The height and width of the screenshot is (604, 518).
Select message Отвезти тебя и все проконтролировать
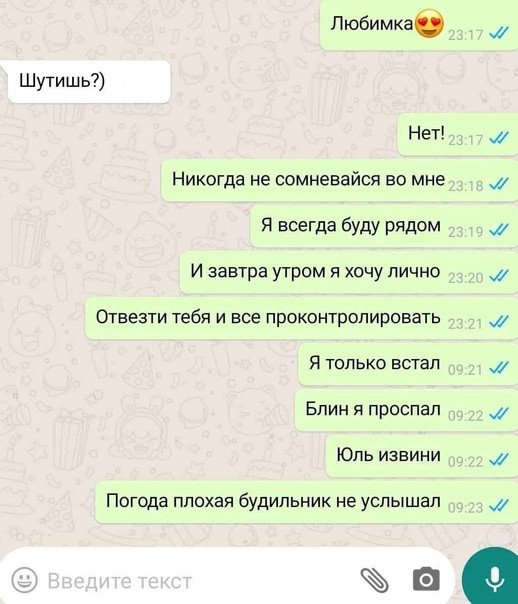[301, 318]
